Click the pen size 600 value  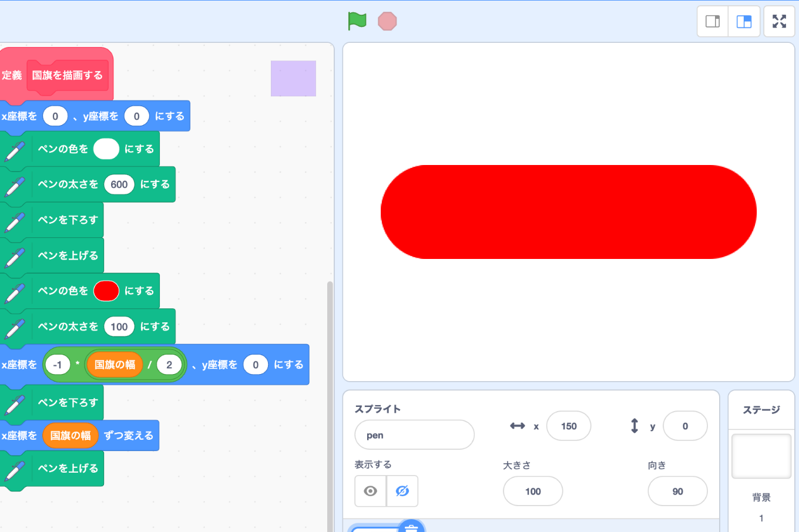[x=119, y=184]
